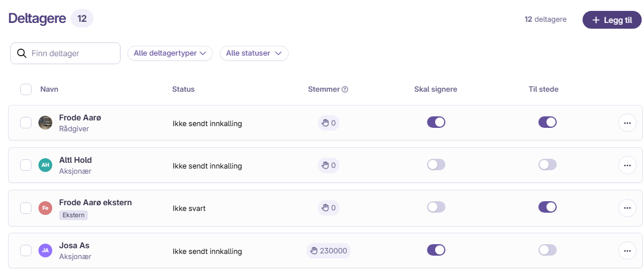
Task: Click the JA avatar for Josa As
Action: coord(45,250)
